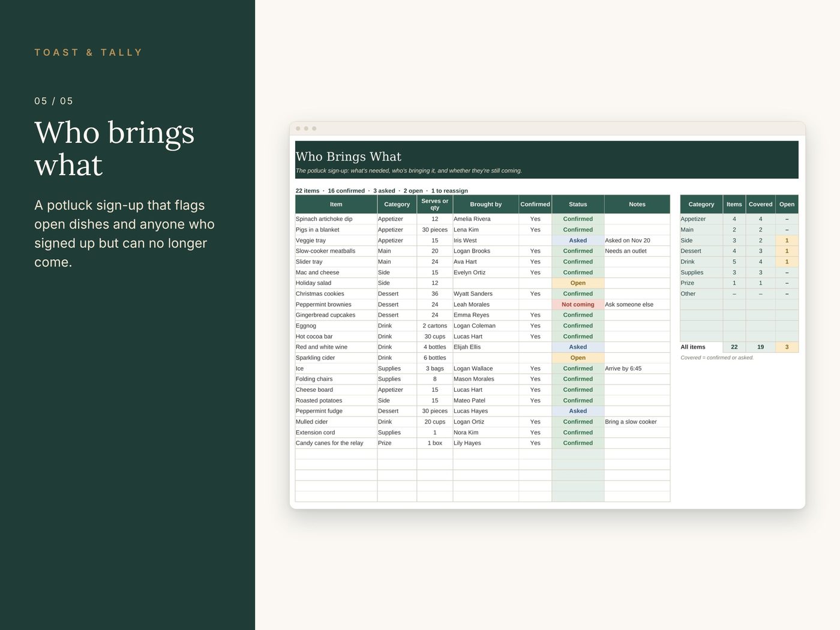Select the subtitle starting "The potluck sign-up"

[x=409, y=170]
